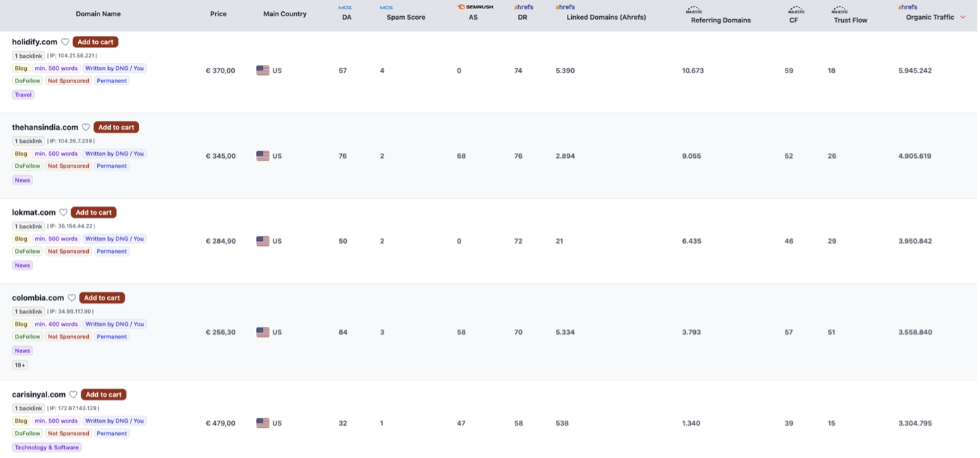Toggle the lokmat.com wishlist heart
Screen dimensions: 980x458
point(63,213)
